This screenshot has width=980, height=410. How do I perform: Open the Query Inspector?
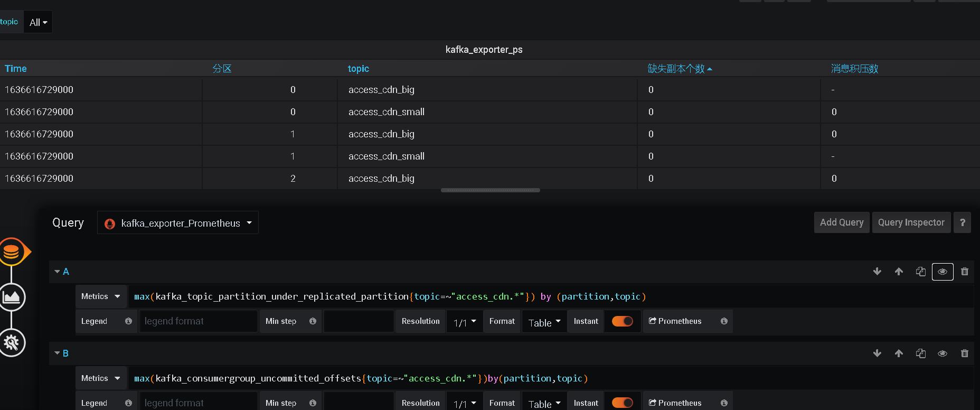(x=911, y=222)
